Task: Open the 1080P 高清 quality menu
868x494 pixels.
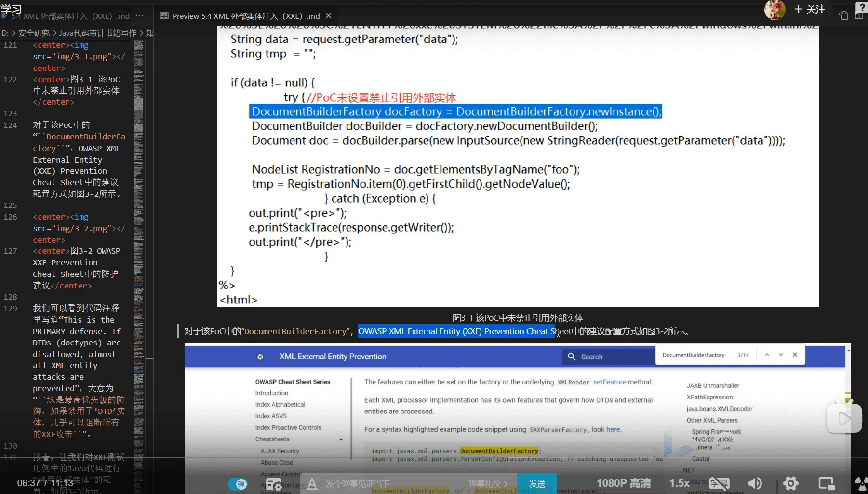Action: point(624,483)
